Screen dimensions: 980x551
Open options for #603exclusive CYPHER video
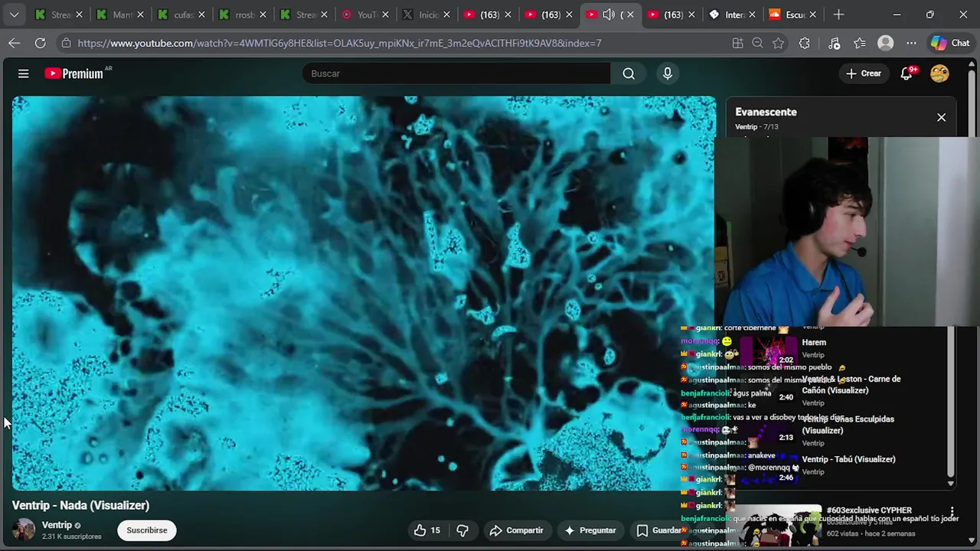pyautogui.click(x=952, y=511)
